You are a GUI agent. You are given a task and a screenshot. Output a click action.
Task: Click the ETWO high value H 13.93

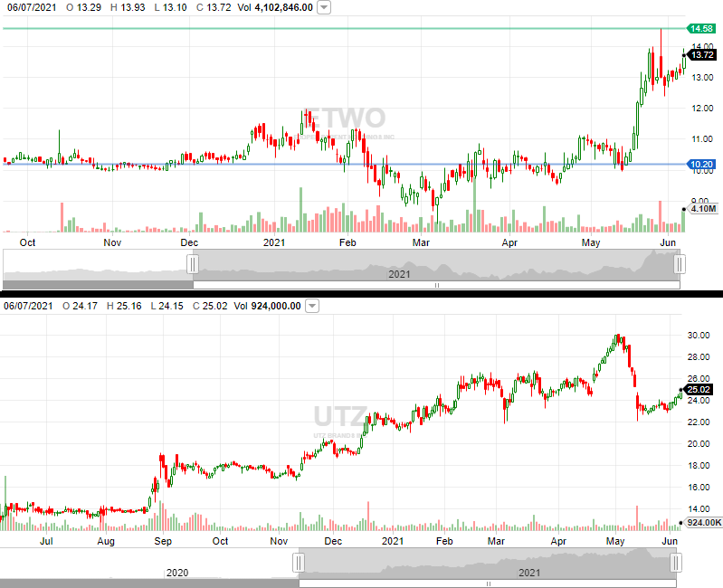click(x=128, y=8)
